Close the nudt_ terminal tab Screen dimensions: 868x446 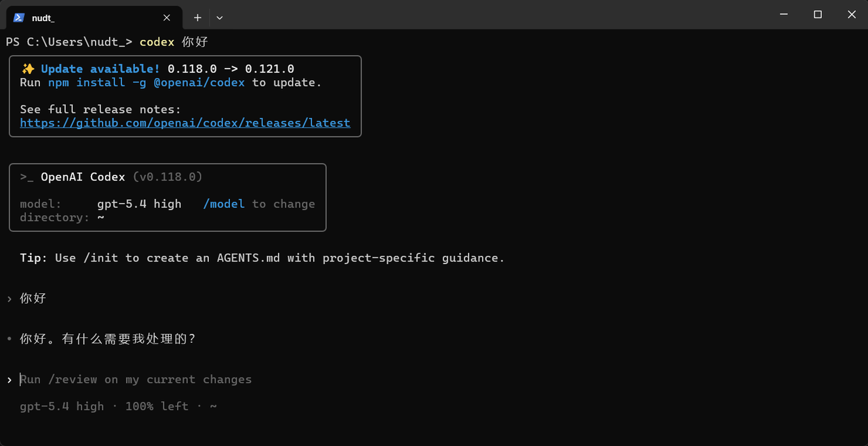167,18
